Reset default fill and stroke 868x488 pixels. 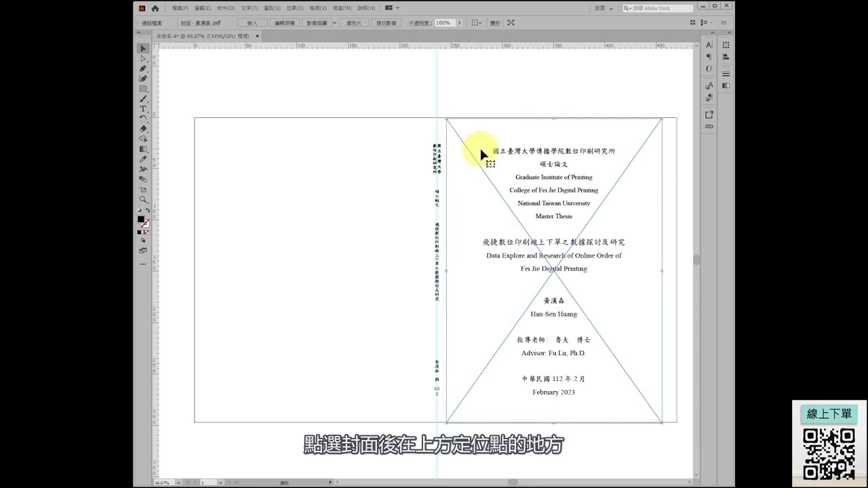[x=140, y=211]
